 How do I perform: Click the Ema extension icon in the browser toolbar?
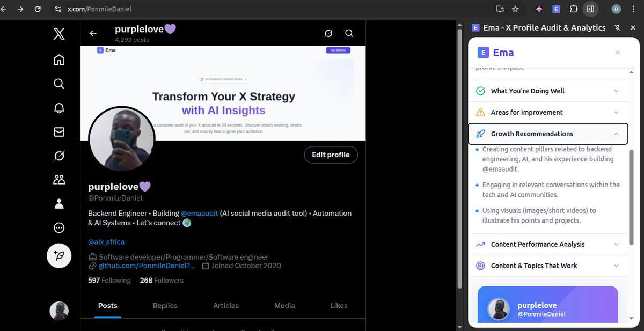[x=556, y=9]
